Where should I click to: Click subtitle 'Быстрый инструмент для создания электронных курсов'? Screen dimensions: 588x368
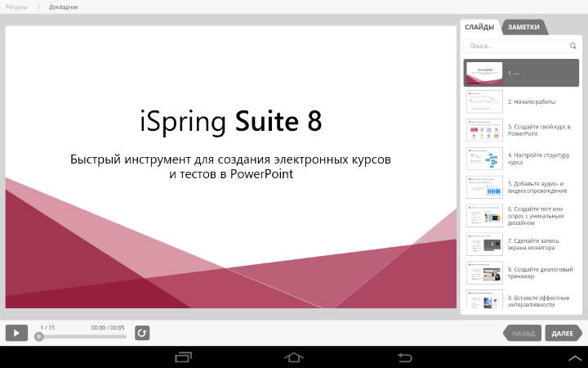pyautogui.click(x=230, y=159)
